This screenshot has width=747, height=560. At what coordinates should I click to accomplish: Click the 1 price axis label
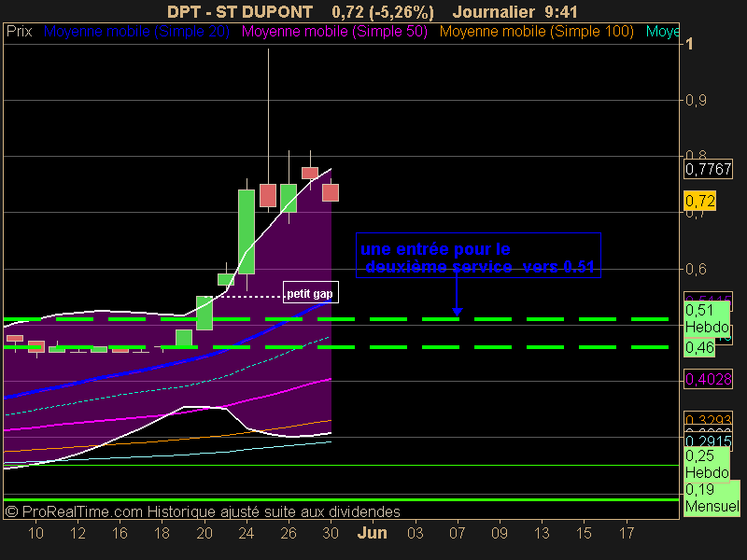point(689,44)
